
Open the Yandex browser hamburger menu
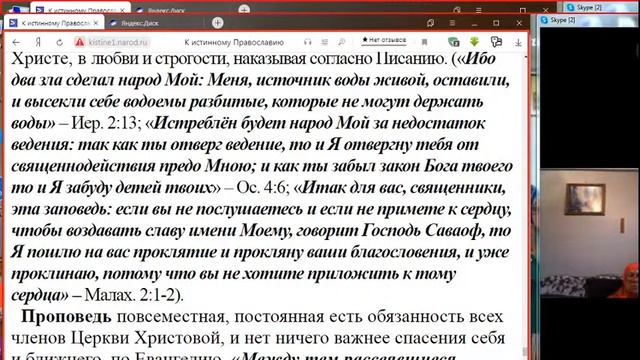tap(452, 23)
